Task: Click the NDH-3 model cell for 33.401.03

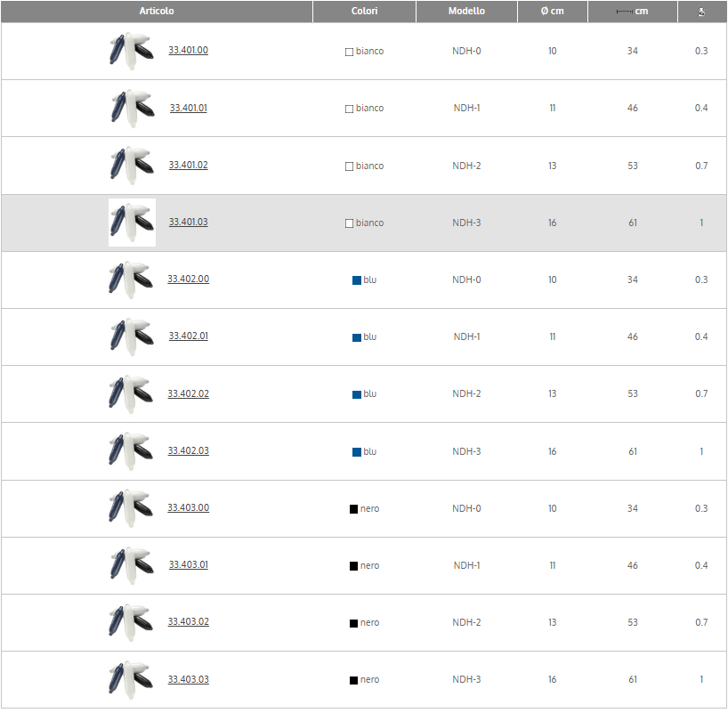Action: coord(466,223)
